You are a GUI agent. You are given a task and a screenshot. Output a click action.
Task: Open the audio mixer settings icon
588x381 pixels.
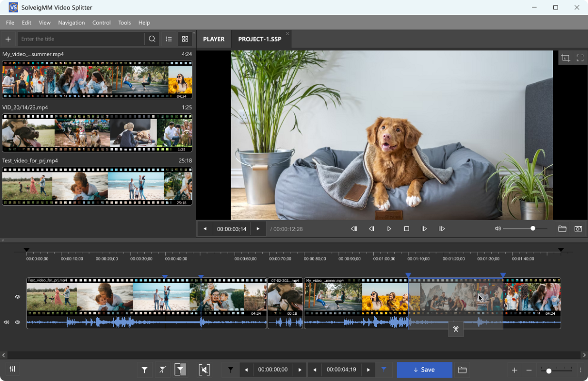point(12,370)
